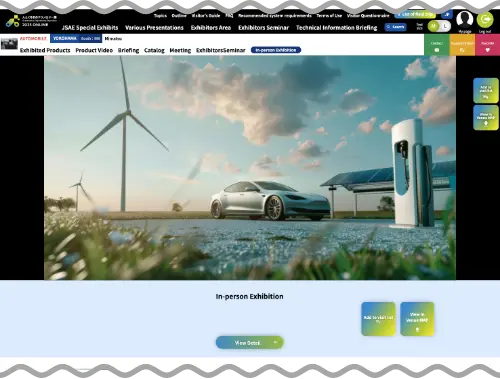Viewport: 500px width, 379px height.
Task: Click the side View in Venue MAP icon
Action: pos(486,118)
